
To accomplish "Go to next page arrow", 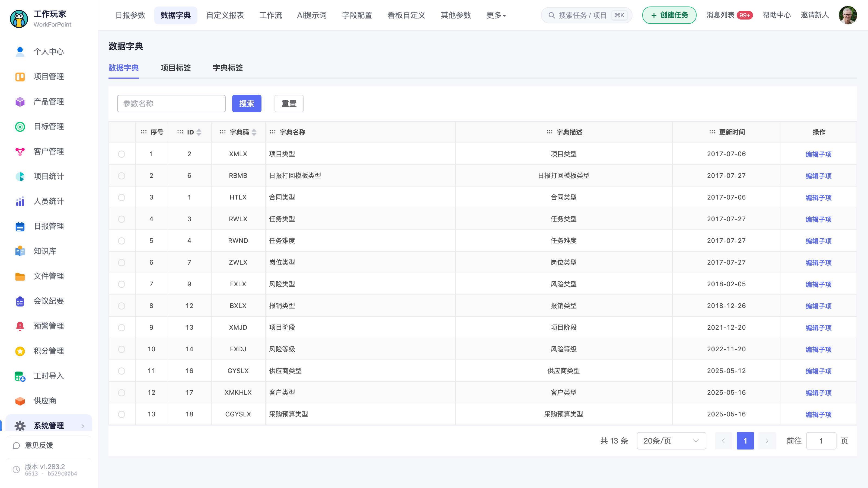I will tap(767, 441).
